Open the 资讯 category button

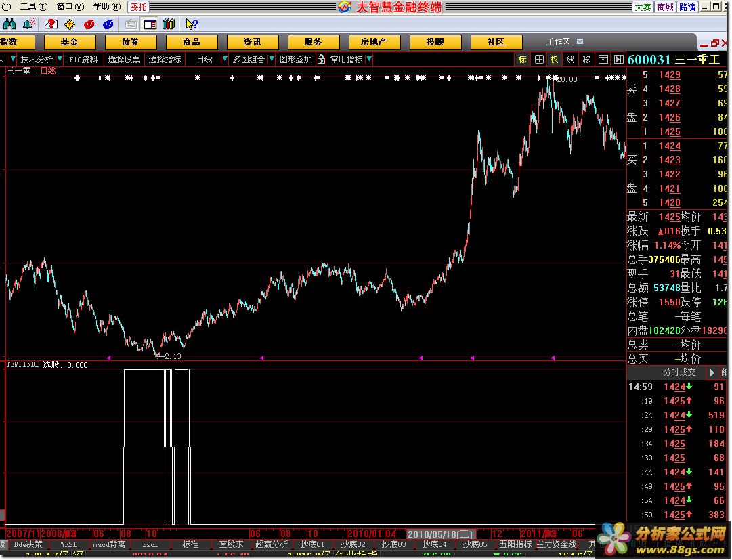click(x=252, y=42)
